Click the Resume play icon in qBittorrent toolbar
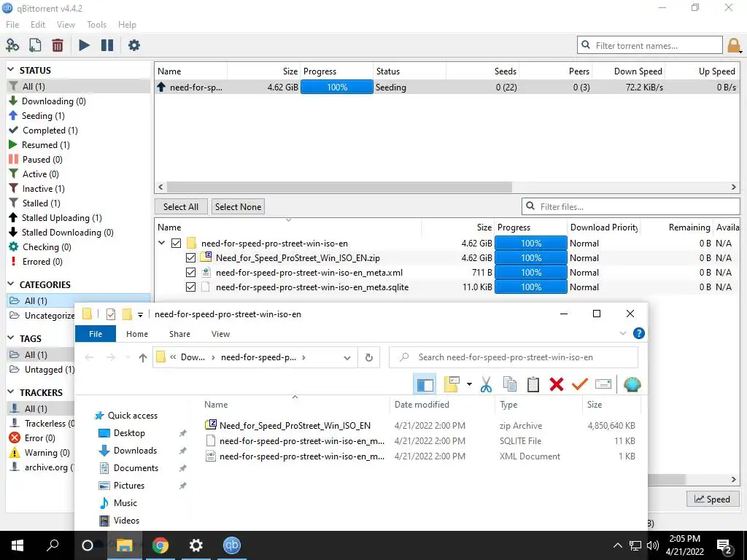This screenshot has height=560, width=747. 85,45
